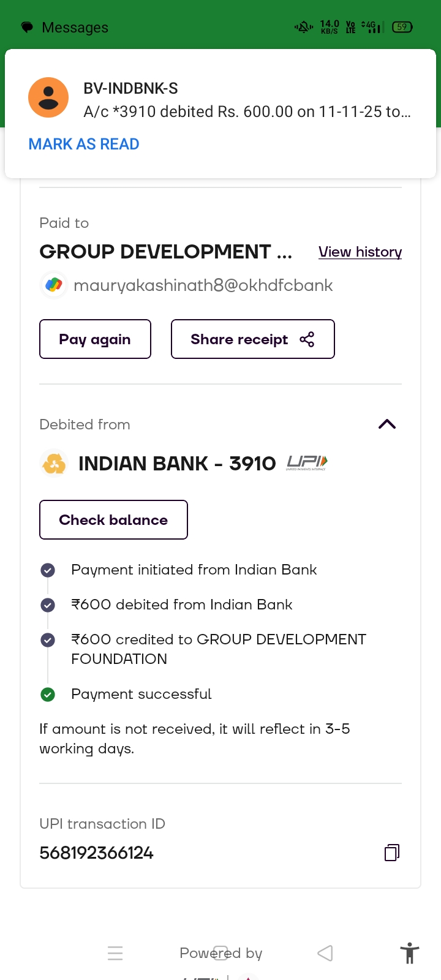441x980 pixels.
Task: Tap the Indian Bank logo icon
Action: 54,464
